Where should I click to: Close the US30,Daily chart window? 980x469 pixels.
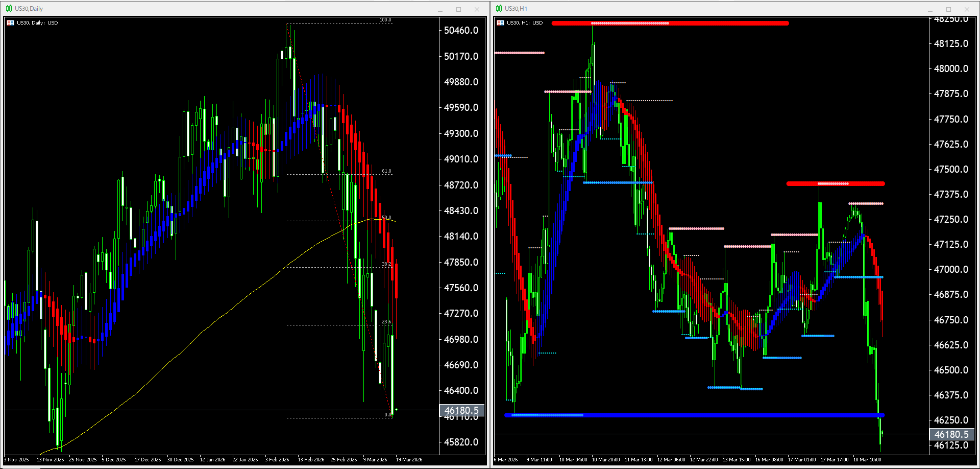pos(477,9)
